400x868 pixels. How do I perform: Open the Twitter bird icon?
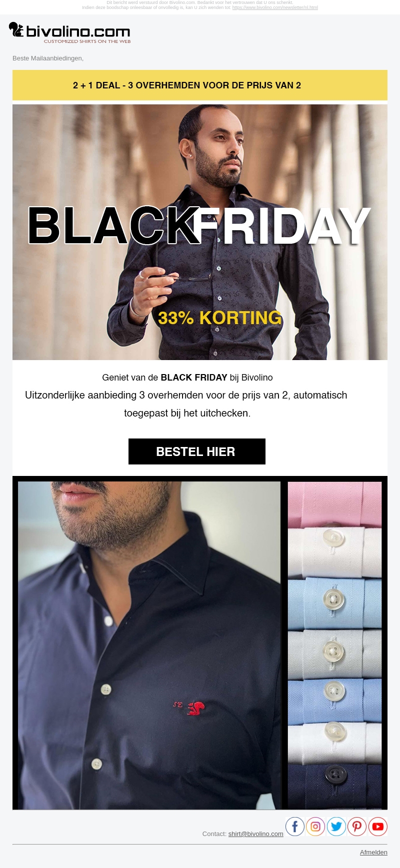(336, 827)
